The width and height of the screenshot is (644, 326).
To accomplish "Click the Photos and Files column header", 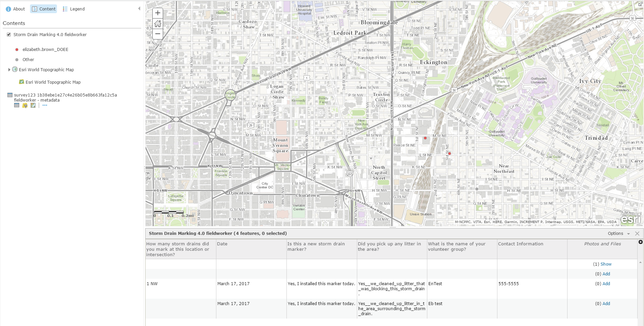I will click(x=603, y=249).
